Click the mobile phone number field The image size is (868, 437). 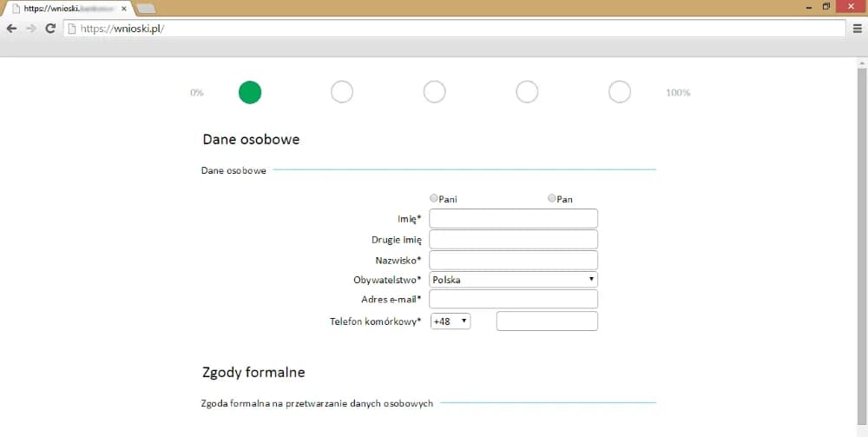pyautogui.click(x=547, y=321)
